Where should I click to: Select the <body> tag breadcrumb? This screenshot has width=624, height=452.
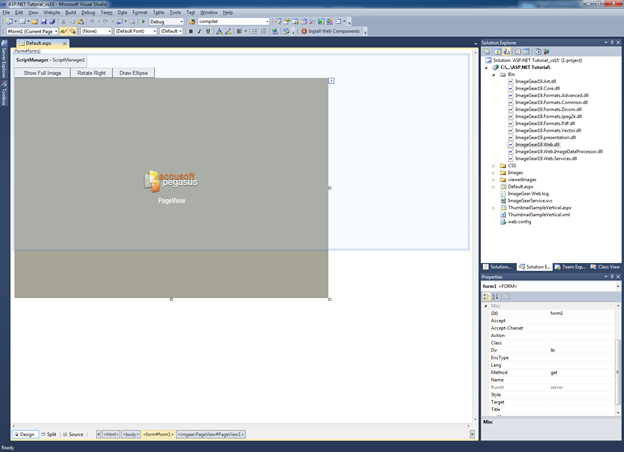tap(131, 434)
